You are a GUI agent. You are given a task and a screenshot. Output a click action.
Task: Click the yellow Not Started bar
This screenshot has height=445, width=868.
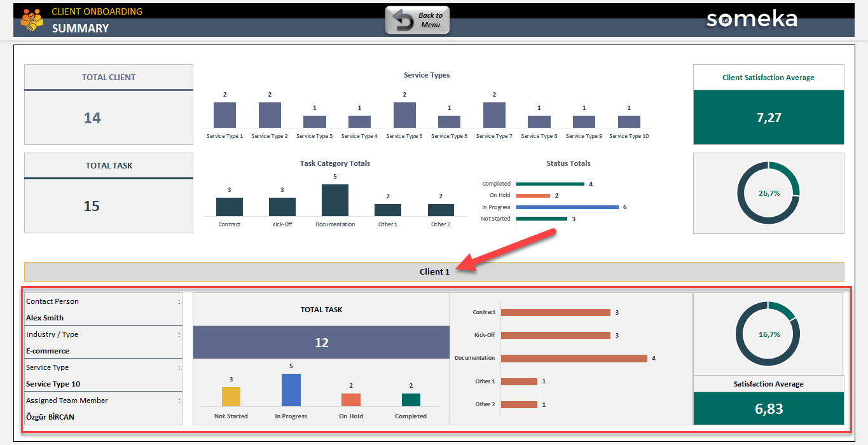point(231,397)
